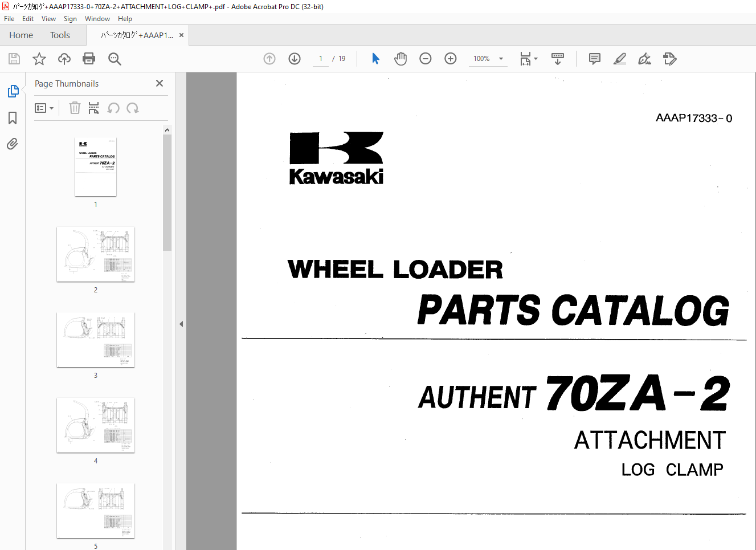The height and width of the screenshot is (550, 756).
Task: Go to next page arrow
Action: pos(295,59)
